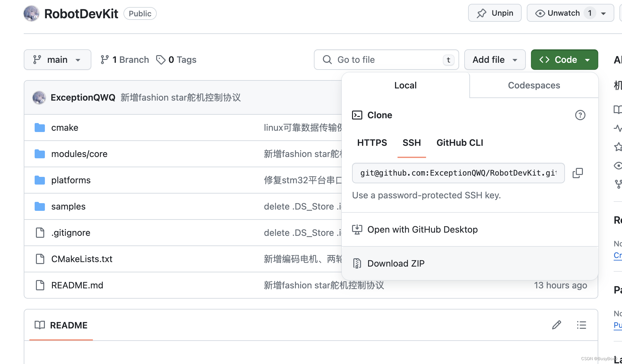Click the repository owner avatar near RobotDevKit

(x=31, y=13)
